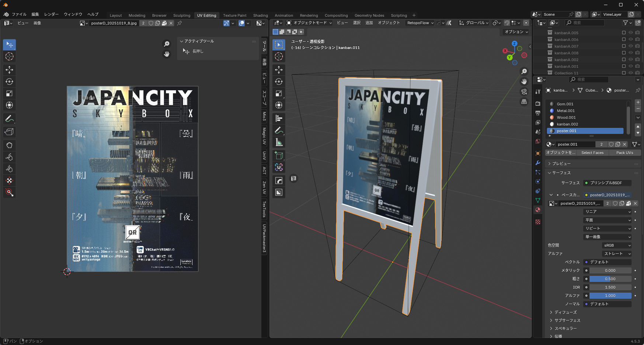644x345 pixels.
Task: Select the Annotate tool in UV editor
Action: pyautogui.click(x=9, y=119)
